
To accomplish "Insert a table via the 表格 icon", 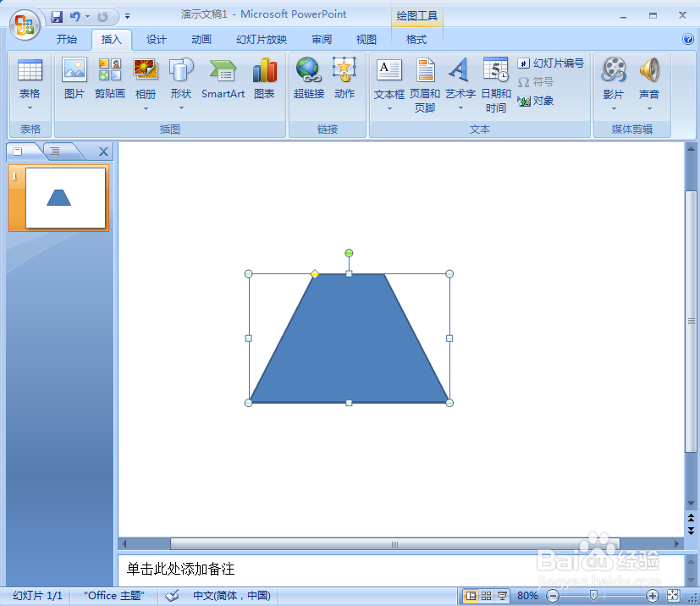I will (x=30, y=79).
